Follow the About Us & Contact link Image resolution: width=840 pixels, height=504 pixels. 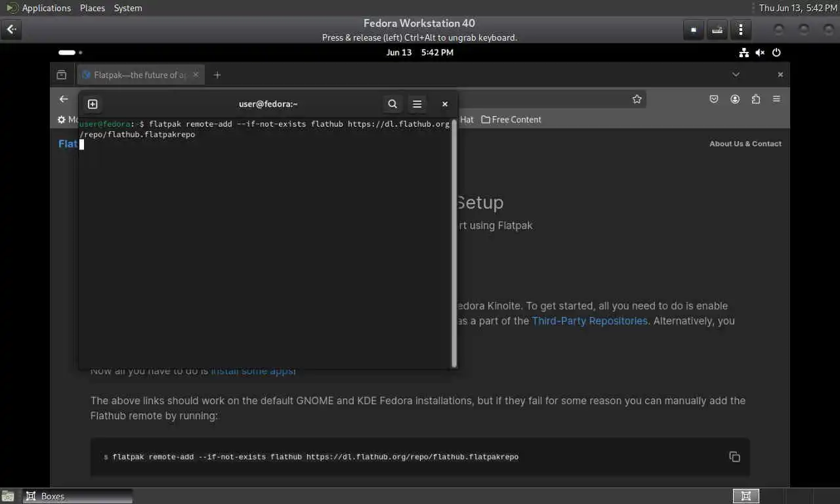pyautogui.click(x=745, y=144)
